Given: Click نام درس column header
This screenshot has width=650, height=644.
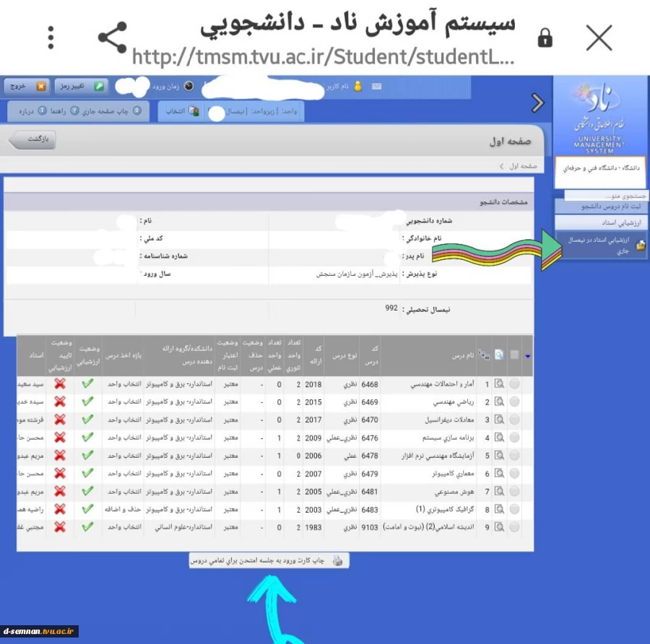Looking at the screenshot, I should tap(463, 355).
